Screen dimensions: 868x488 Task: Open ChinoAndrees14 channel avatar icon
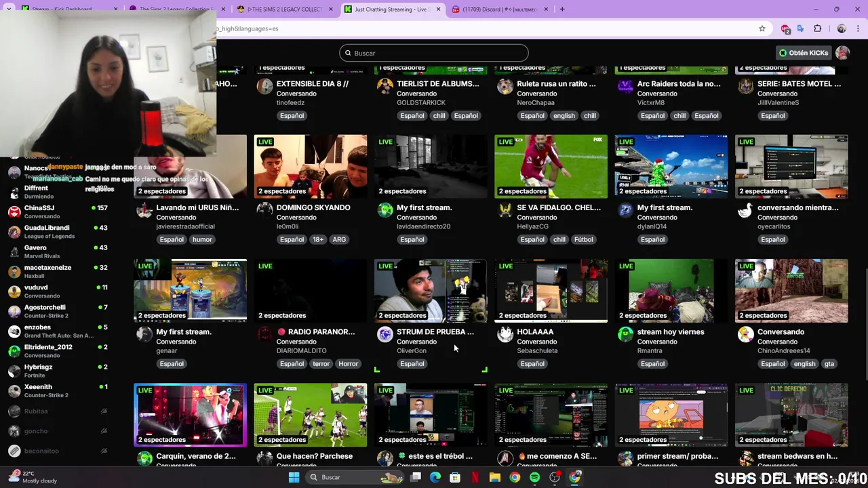746,333
